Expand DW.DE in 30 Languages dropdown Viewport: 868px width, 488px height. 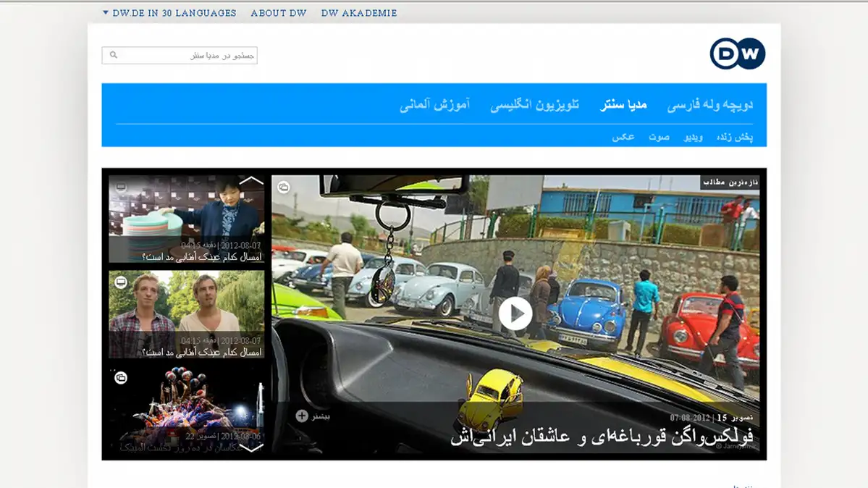pos(169,13)
